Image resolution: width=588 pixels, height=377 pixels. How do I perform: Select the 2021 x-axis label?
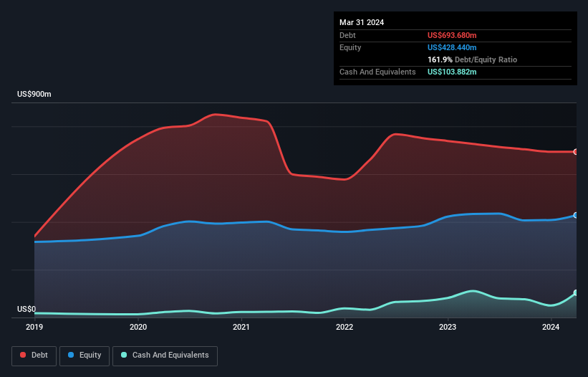pyautogui.click(x=241, y=328)
